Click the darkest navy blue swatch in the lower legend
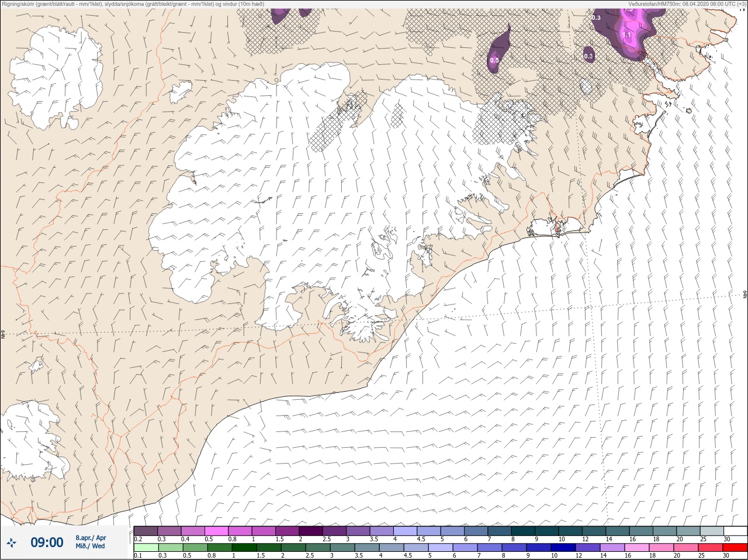Viewport: 748px width, 560px height. coord(563,548)
